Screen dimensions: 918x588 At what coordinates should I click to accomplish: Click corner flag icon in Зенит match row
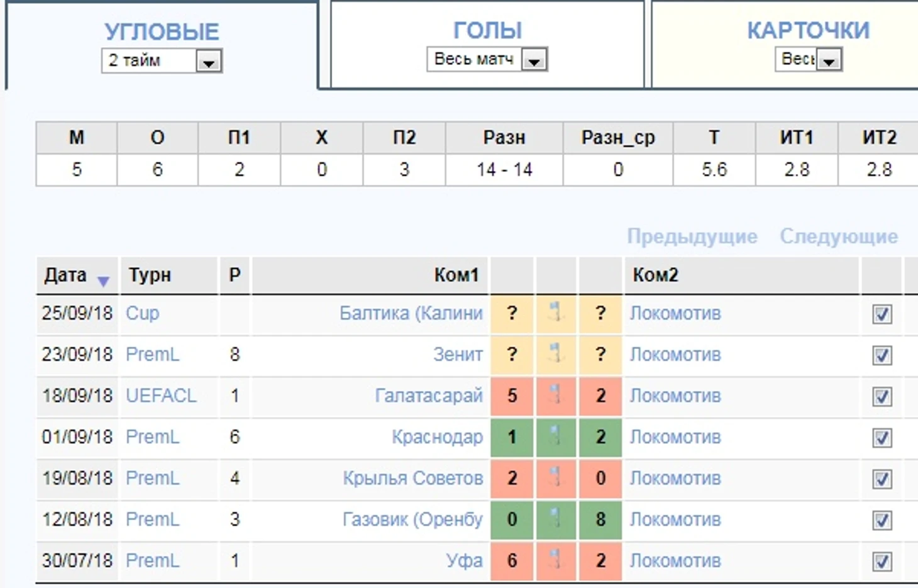coord(555,354)
